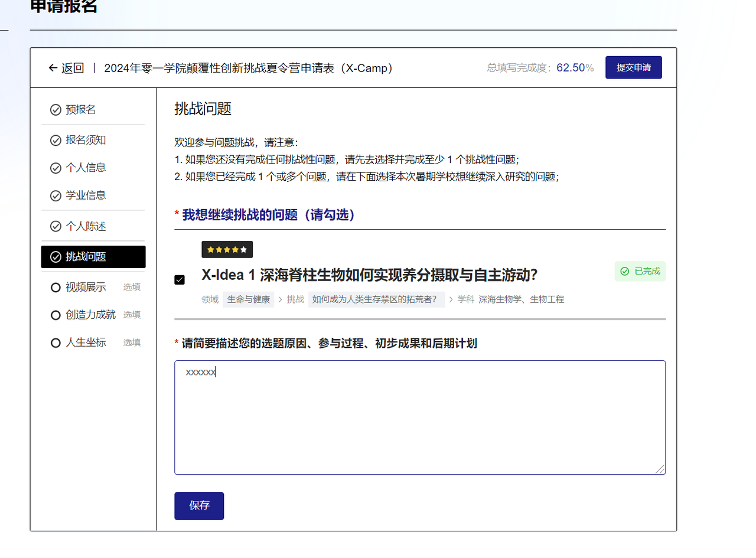The height and width of the screenshot is (558, 756).
Task: Click the back arrow icon next to 返回
Action: click(x=53, y=68)
